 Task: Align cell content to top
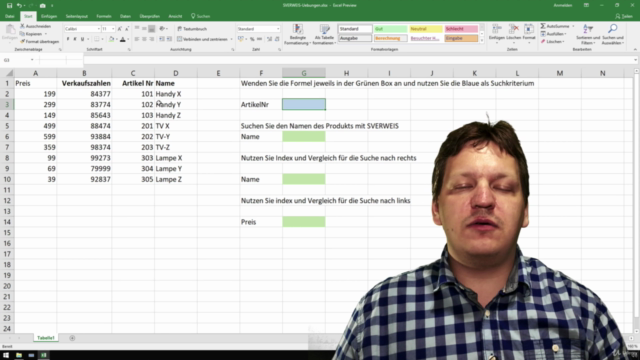(137, 29)
